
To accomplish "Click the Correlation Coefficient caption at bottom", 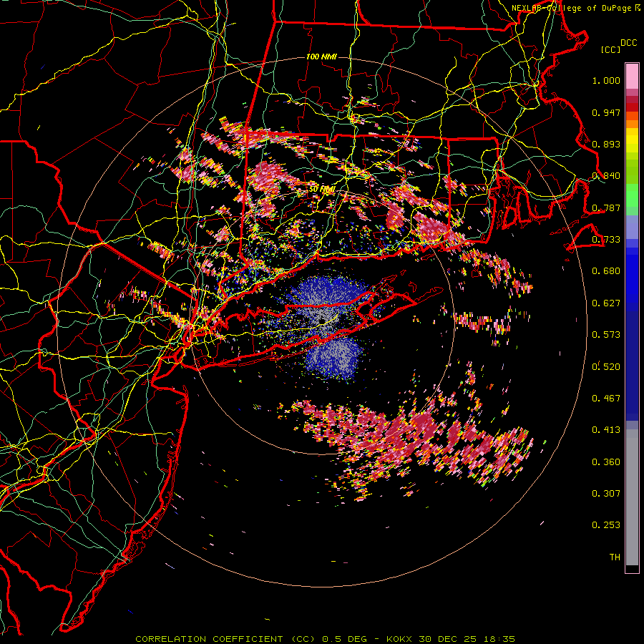I will (x=326, y=639).
